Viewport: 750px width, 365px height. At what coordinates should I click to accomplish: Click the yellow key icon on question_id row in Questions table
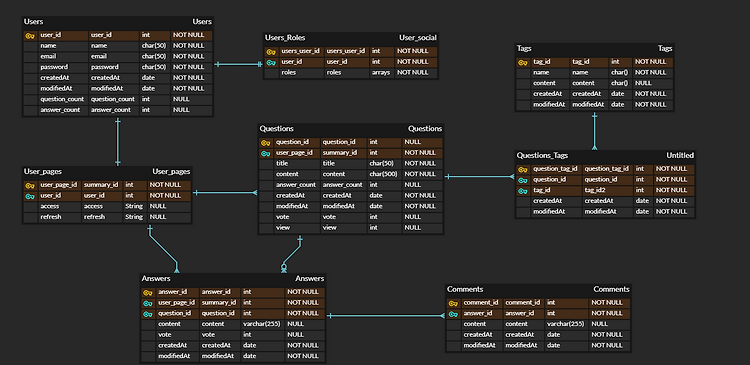click(x=265, y=143)
